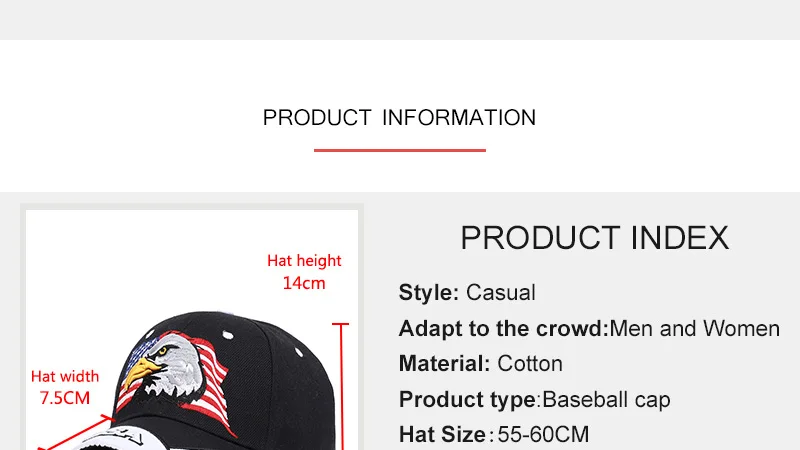
Task: Click the Hat width annotation label
Action: [65, 377]
